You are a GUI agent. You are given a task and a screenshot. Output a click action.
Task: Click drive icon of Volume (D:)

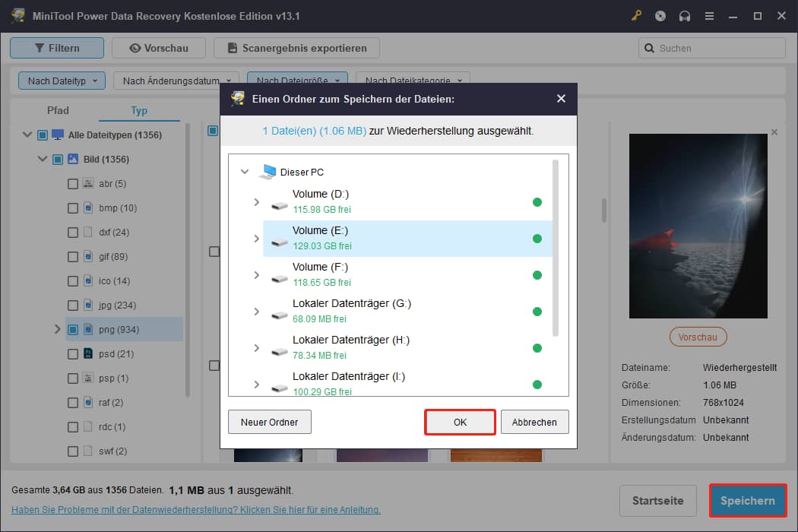pyautogui.click(x=280, y=206)
